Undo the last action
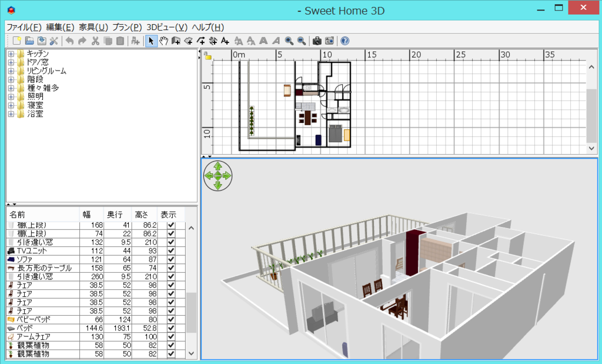This screenshot has width=602, height=364. 69,41
